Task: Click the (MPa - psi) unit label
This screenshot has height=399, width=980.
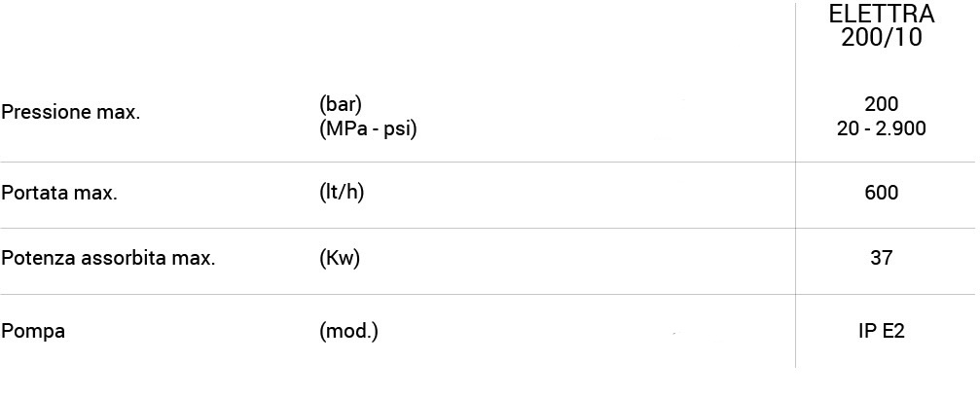Action: (368, 127)
